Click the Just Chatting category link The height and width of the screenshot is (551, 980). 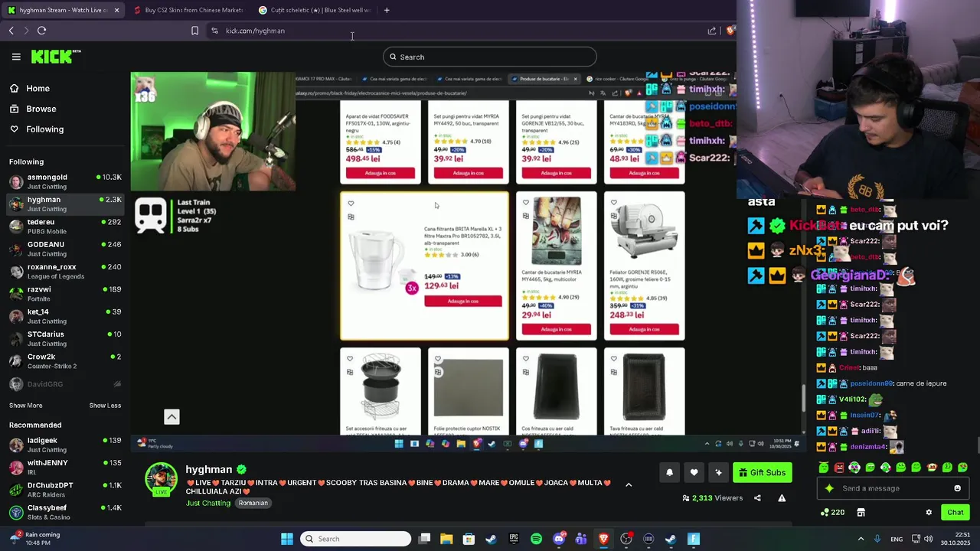[x=207, y=503]
